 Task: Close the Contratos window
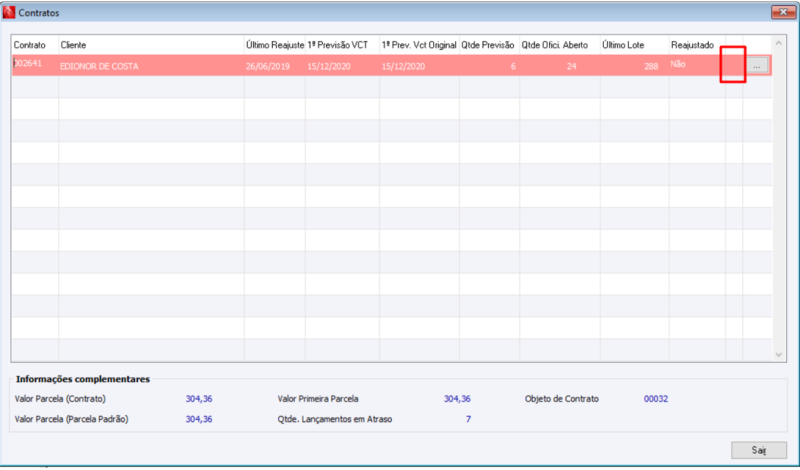coord(783,12)
